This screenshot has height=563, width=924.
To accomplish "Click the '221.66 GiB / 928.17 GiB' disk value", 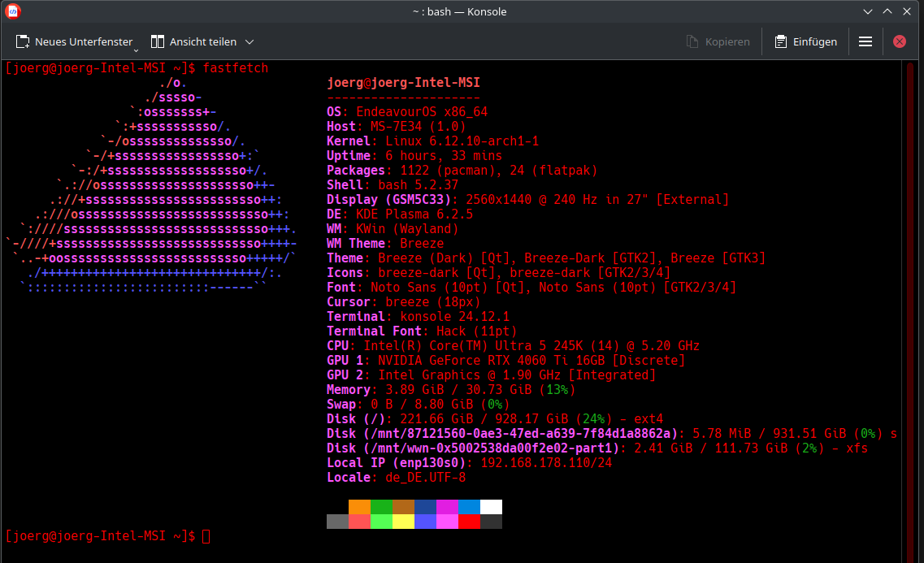I will click(x=484, y=419).
